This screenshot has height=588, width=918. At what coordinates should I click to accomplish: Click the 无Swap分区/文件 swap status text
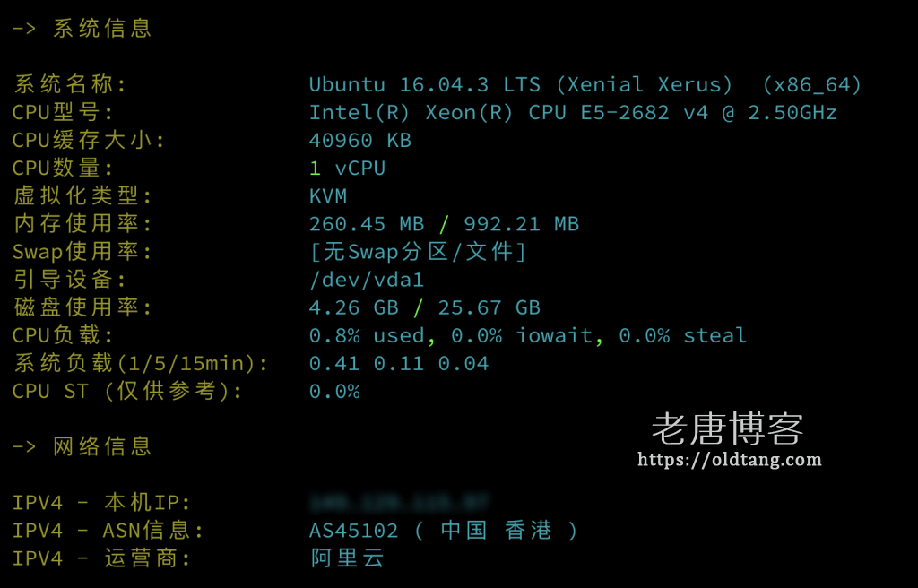(418, 252)
